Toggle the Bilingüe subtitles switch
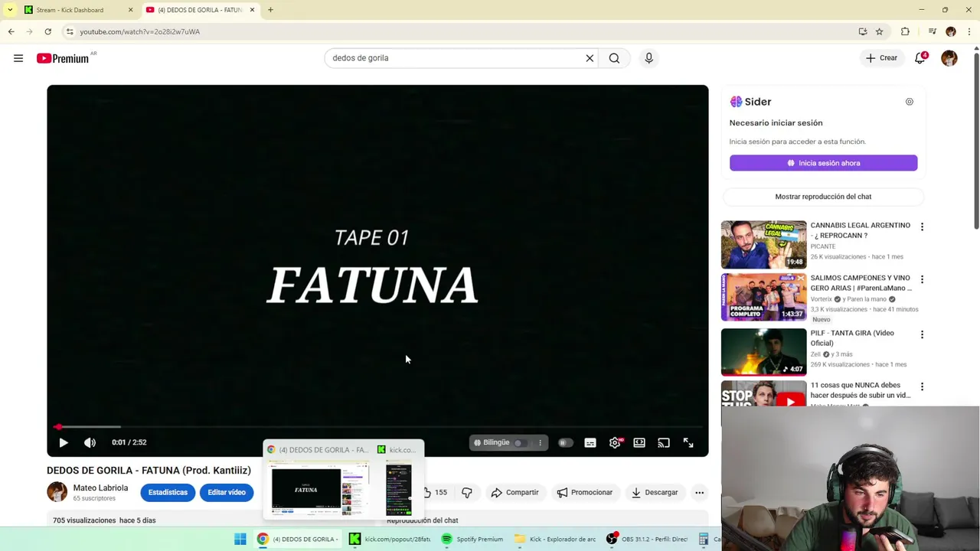Screen dimensions: 980x551 click(521, 442)
